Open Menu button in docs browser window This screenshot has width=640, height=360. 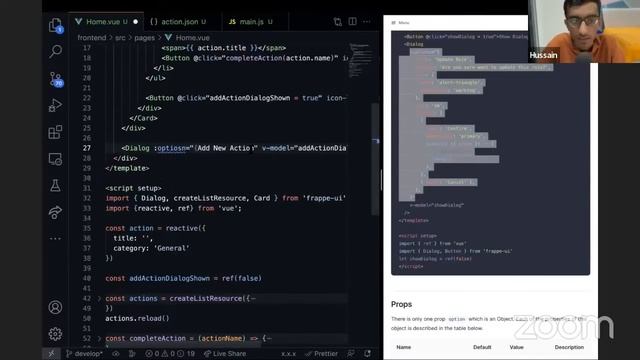(400, 23)
